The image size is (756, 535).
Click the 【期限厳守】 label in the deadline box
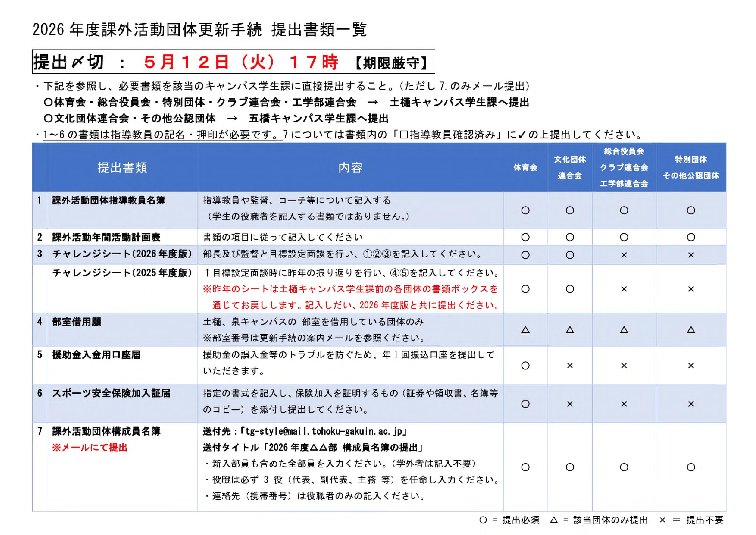click(391, 63)
